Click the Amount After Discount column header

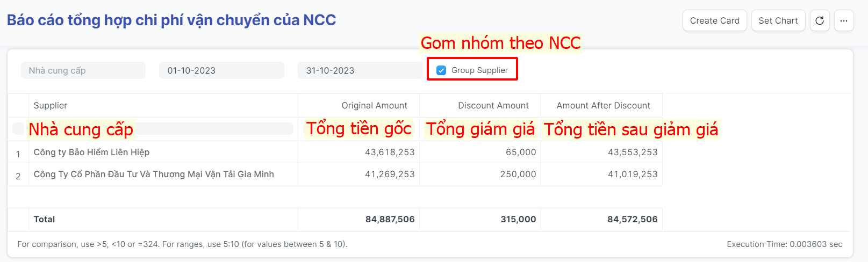click(x=603, y=106)
